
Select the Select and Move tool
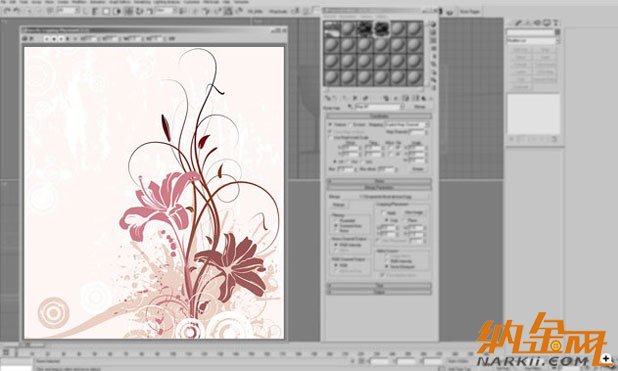128,11
